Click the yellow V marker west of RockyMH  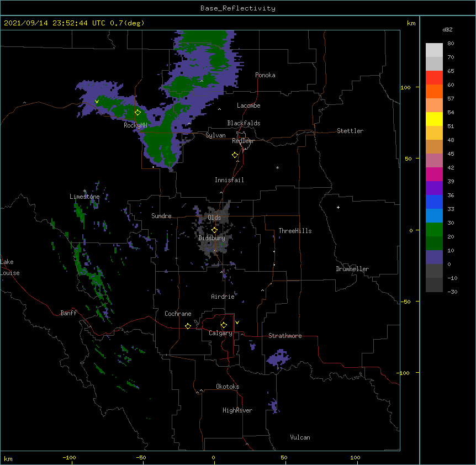(97, 102)
